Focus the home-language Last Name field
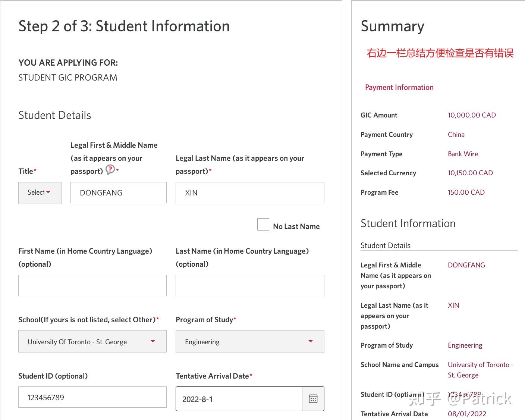This screenshot has width=525, height=420. (x=249, y=286)
